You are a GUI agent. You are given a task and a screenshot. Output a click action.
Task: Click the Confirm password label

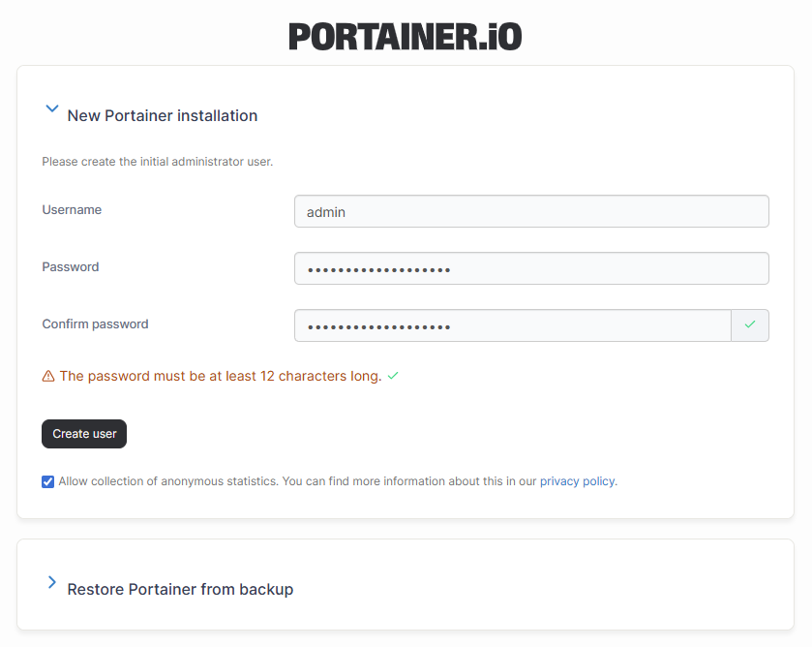[x=95, y=324]
